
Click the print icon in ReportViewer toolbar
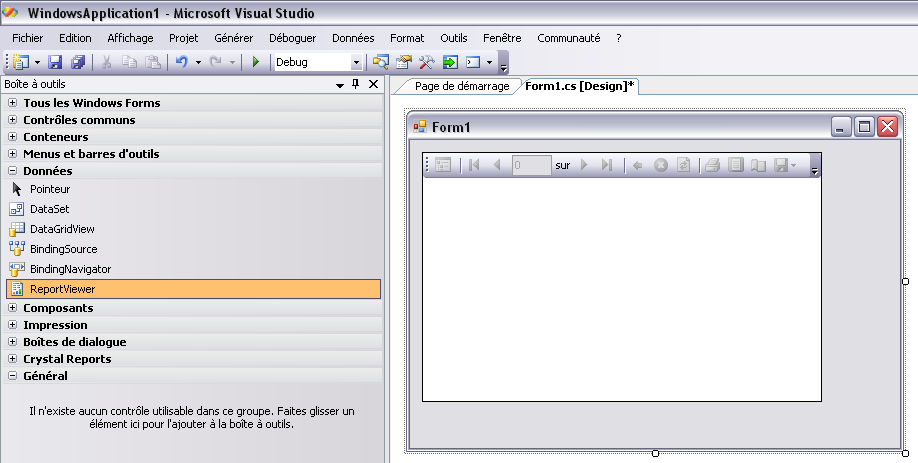[711, 165]
